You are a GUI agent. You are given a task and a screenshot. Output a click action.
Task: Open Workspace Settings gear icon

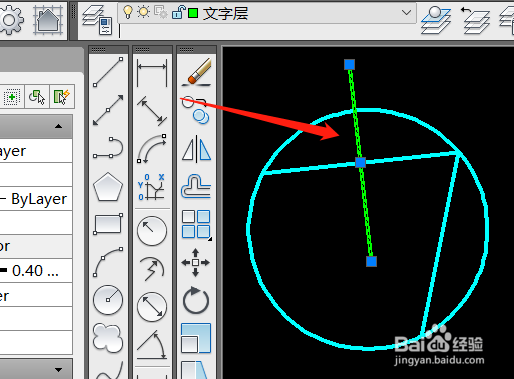point(11,20)
